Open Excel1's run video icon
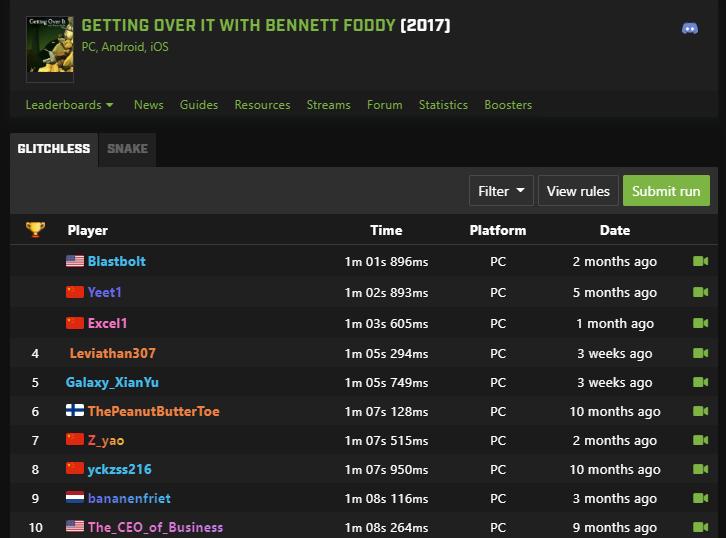726x538 pixels. point(700,324)
